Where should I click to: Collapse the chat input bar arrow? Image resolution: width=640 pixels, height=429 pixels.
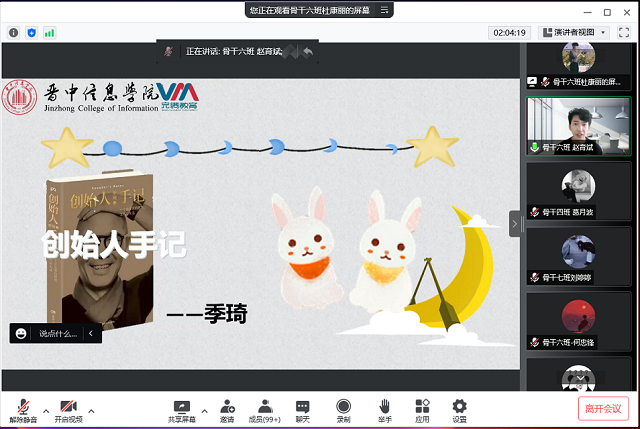[91, 333]
